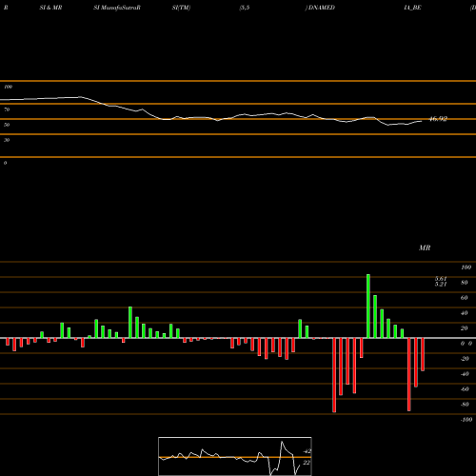
Task: Click the MR axis label 60
Action: tap(465, 298)
